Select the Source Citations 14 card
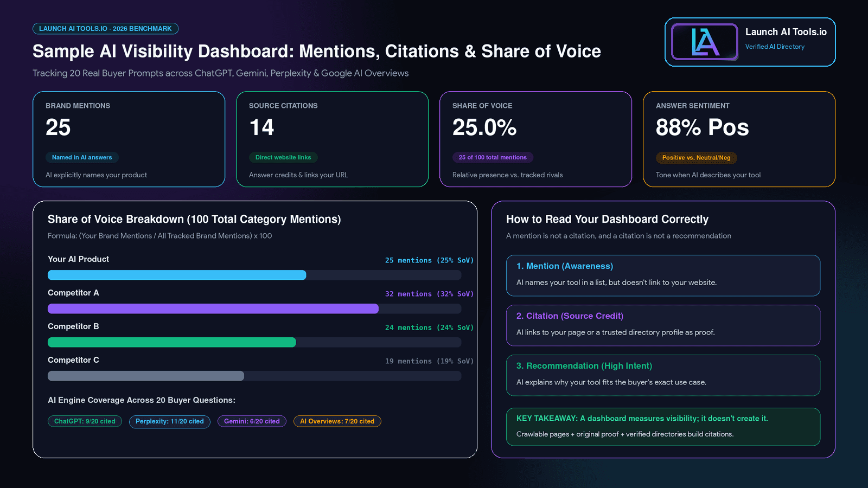The height and width of the screenshot is (488, 868). coord(333,139)
